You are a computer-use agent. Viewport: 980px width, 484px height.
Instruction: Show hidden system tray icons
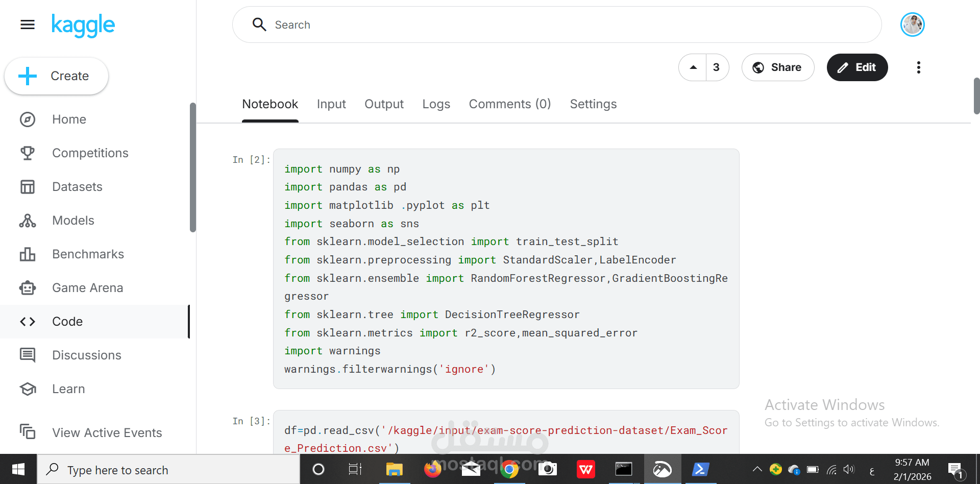[757, 469]
